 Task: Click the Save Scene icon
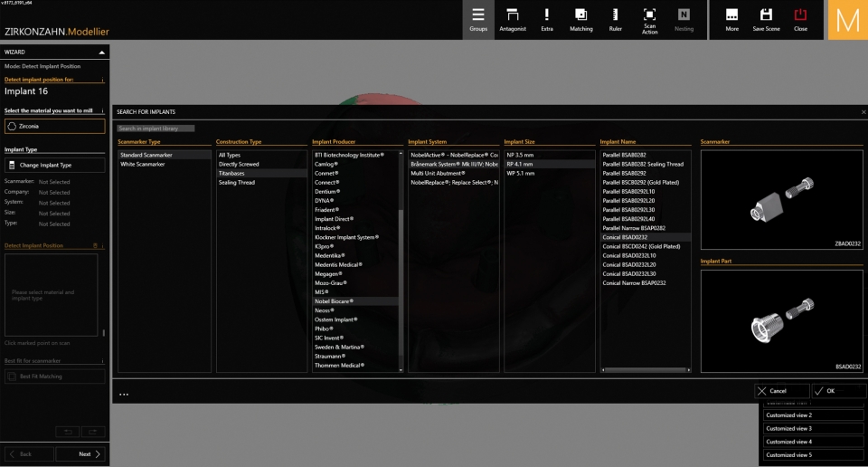coord(766,20)
